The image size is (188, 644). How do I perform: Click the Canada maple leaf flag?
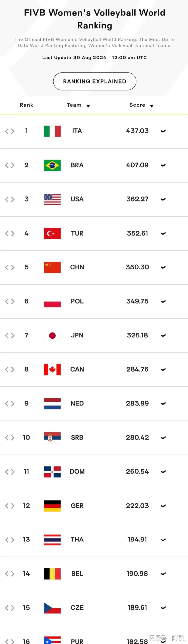coord(52,370)
